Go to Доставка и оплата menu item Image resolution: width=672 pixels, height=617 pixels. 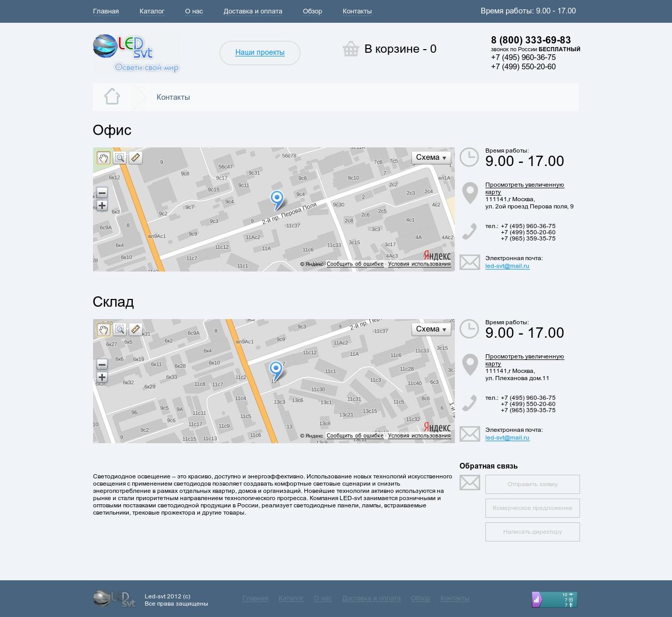(253, 11)
